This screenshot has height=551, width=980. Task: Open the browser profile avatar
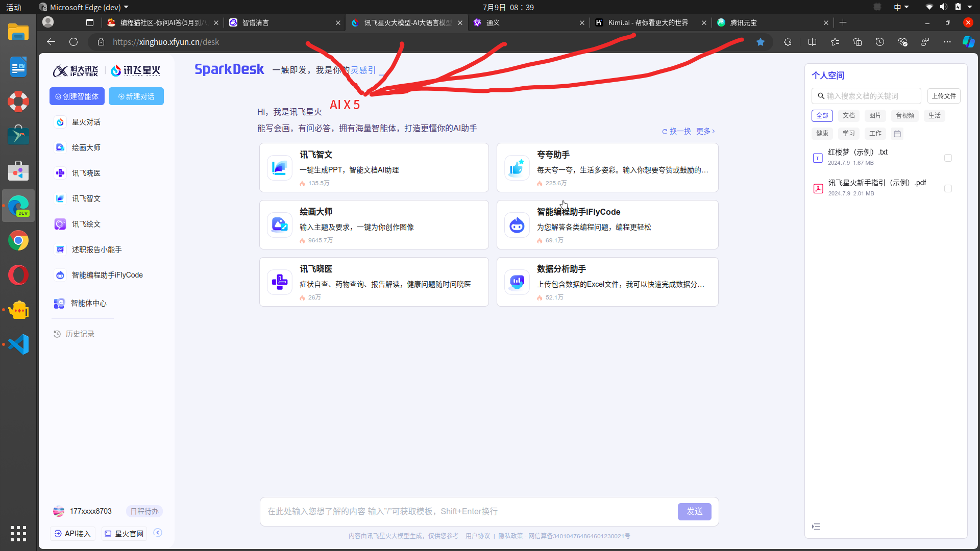(x=48, y=22)
